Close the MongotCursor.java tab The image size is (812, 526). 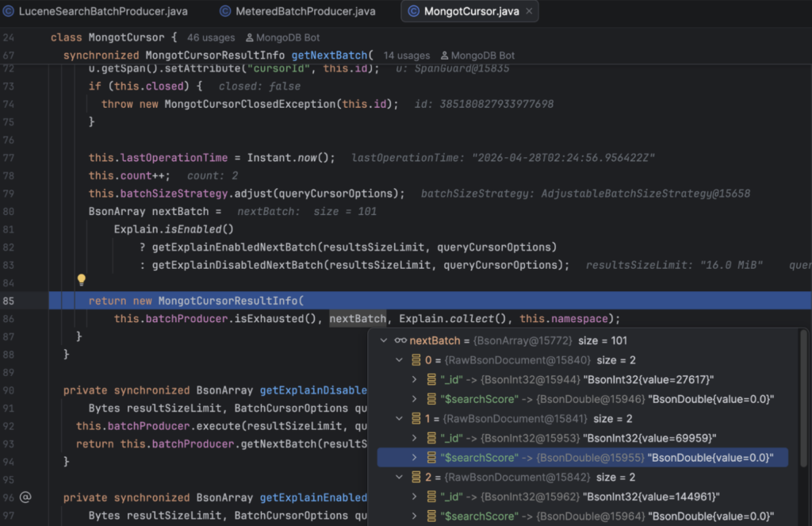529,11
